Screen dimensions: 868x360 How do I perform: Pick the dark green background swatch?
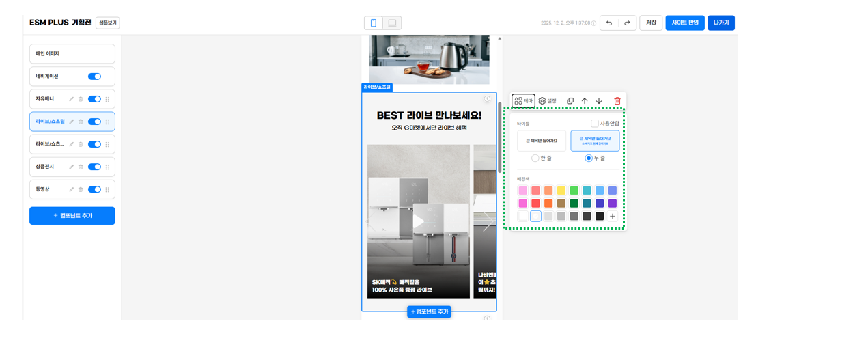tap(574, 204)
